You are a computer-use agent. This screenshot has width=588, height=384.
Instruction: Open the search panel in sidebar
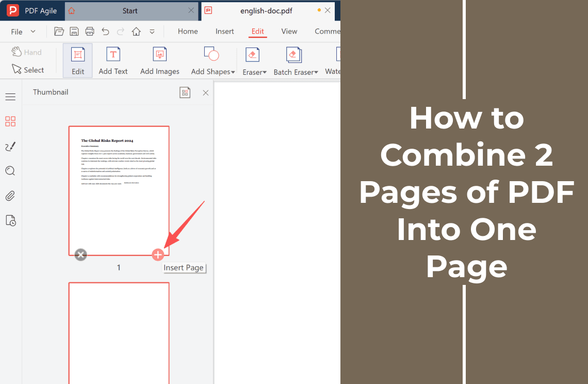tap(10, 171)
